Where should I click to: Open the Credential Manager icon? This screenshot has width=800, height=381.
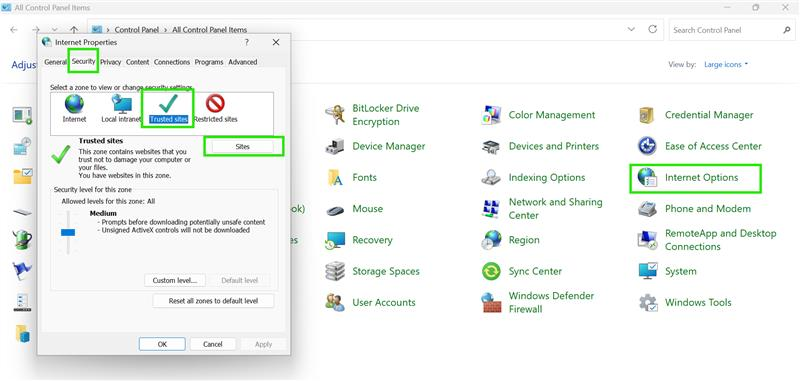(647, 115)
